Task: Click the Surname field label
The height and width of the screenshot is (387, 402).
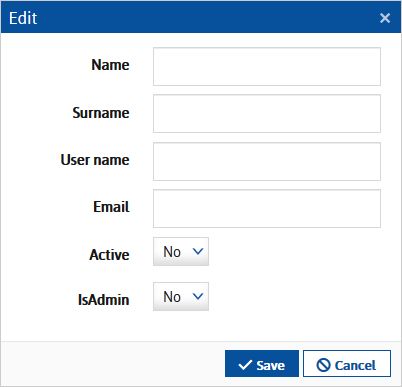Action: [x=101, y=113]
